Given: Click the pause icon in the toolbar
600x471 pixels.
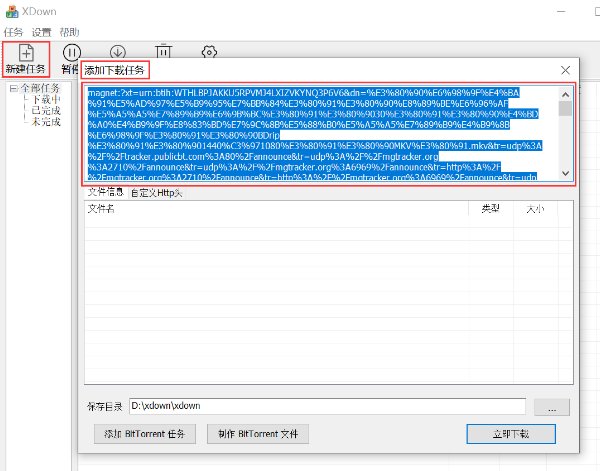Looking at the screenshot, I should (72, 53).
